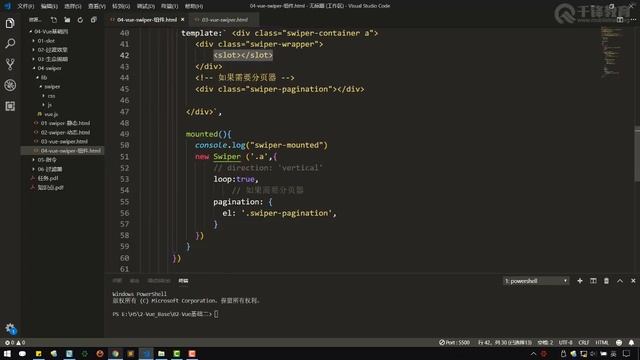This screenshot has width=640, height=360.
Task: Open the File (F) menu
Action: (x=26, y=6)
